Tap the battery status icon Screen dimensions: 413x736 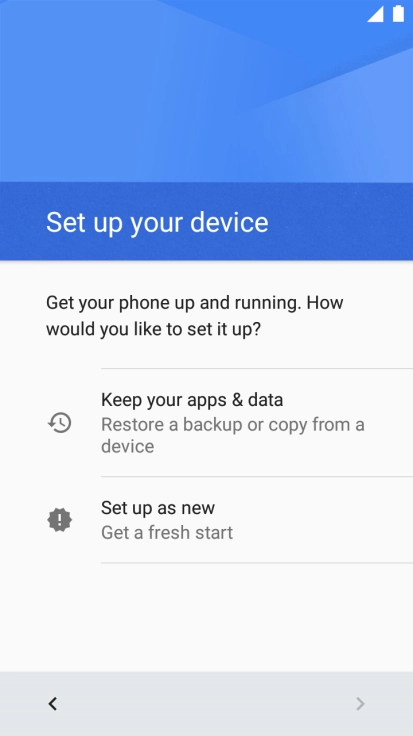point(398,13)
